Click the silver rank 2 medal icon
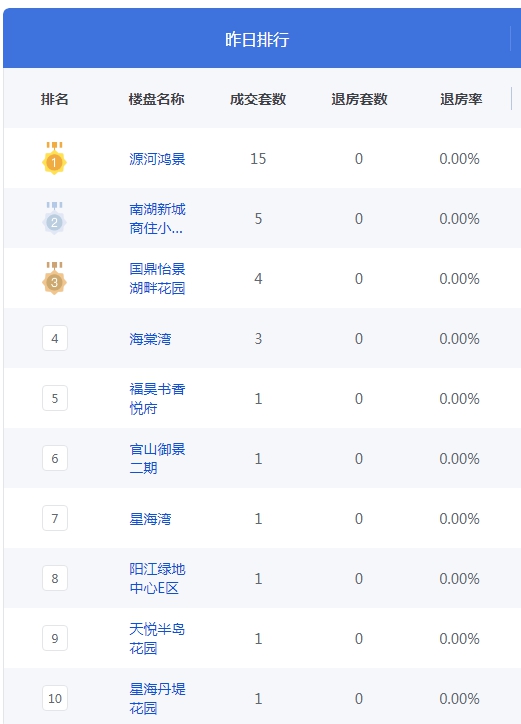521x724 pixels. 55,218
